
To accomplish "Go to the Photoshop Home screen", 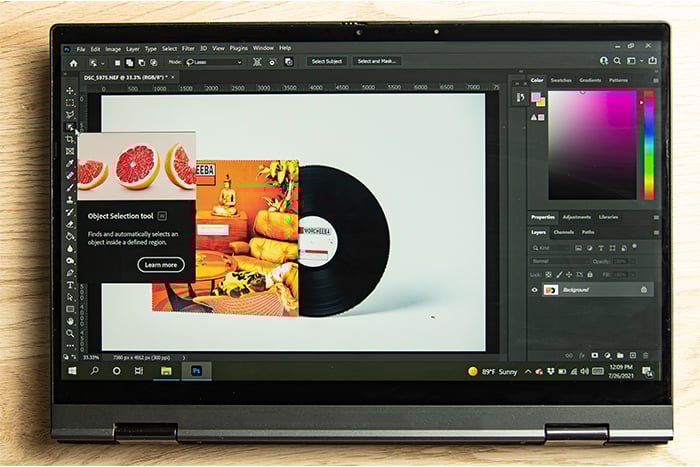I will pos(74,63).
